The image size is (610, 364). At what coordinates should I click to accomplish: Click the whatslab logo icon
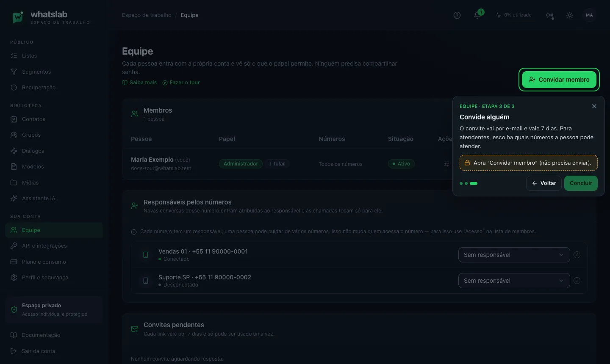pos(18,17)
